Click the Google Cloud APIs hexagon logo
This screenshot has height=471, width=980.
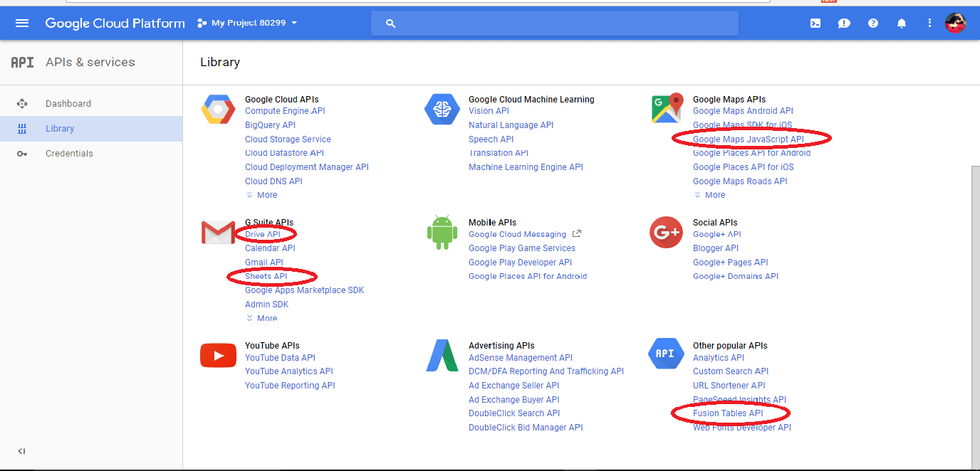[217, 110]
